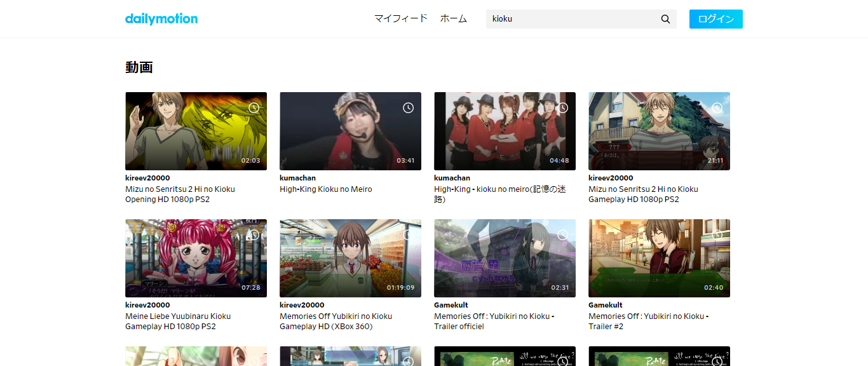The height and width of the screenshot is (366, 868).
Task: Open the 04:48 High-King group thumbnail
Action: (x=505, y=131)
